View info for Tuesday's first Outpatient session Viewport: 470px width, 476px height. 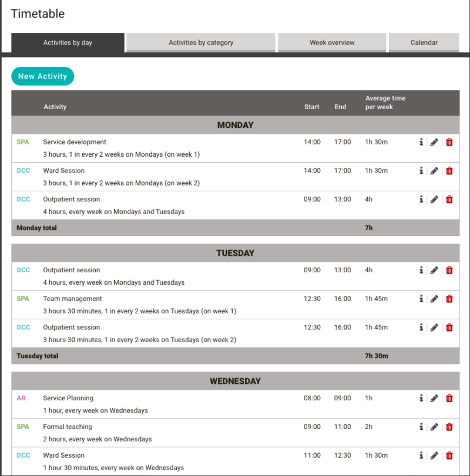(x=421, y=270)
